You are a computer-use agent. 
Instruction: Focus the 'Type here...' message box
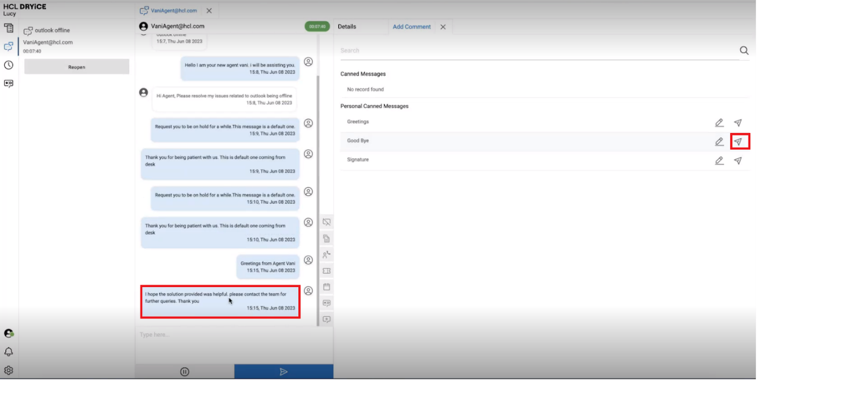pos(234,345)
